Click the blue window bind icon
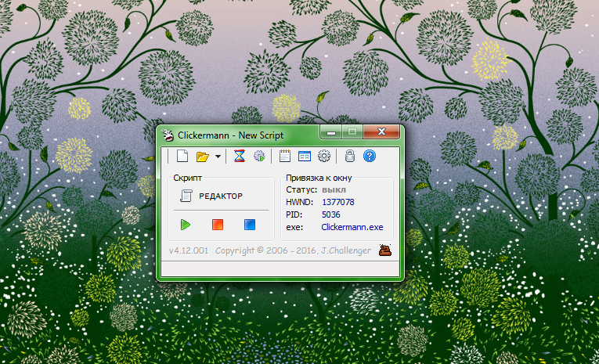The height and width of the screenshot is (364, 599). click(305, 157)
